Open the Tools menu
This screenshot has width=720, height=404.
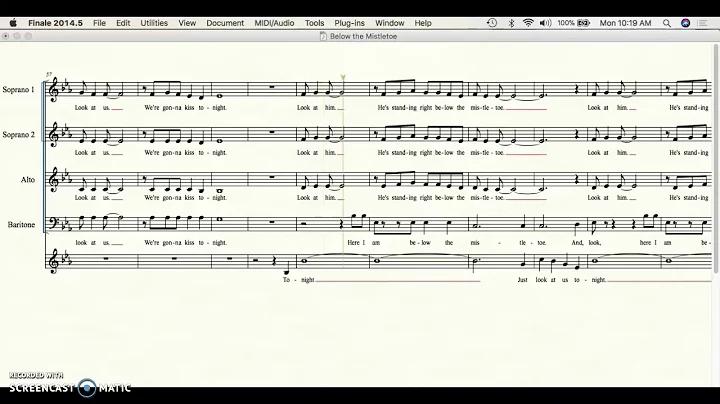pyautogui.click(x=315, y=23)
